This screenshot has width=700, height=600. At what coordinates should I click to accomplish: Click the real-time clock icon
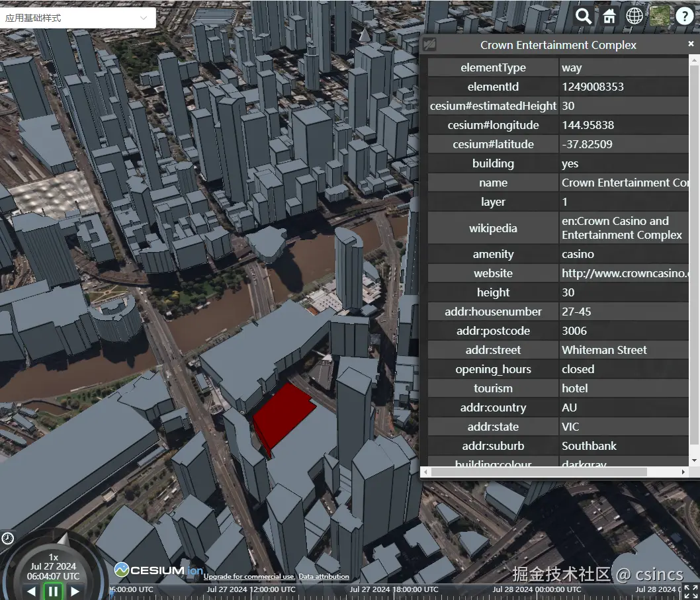(7, 538)
